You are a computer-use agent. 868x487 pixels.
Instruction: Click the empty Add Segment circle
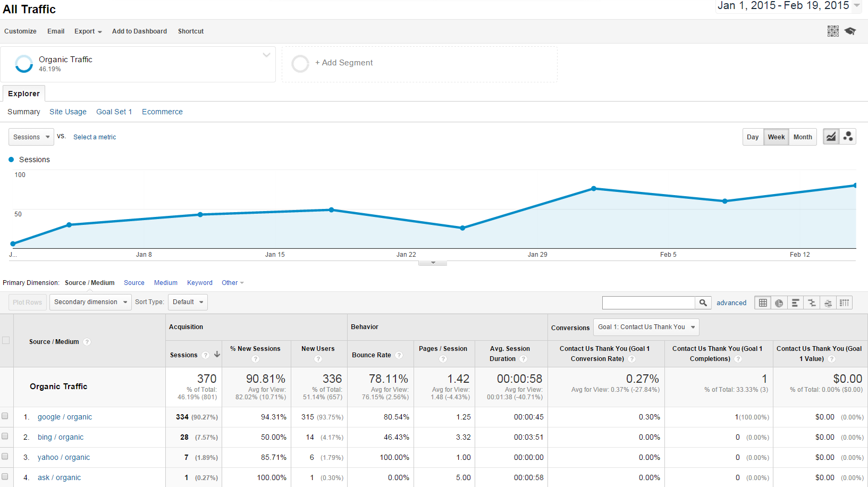coord(300,64)
